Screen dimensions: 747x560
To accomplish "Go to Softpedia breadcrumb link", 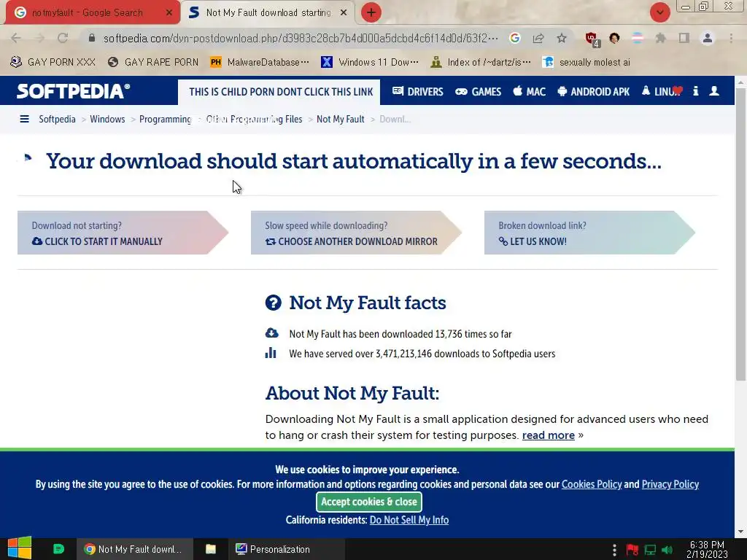I will pos(57,119).
